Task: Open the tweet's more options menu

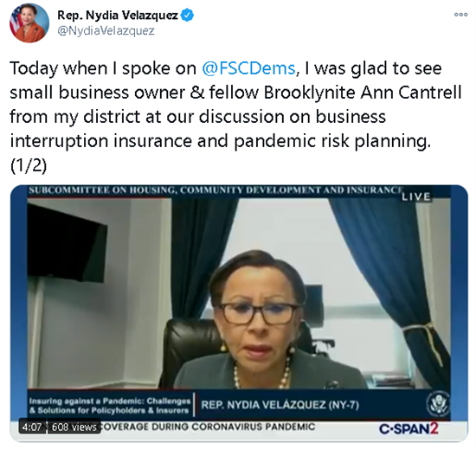Action: [460, 15]
